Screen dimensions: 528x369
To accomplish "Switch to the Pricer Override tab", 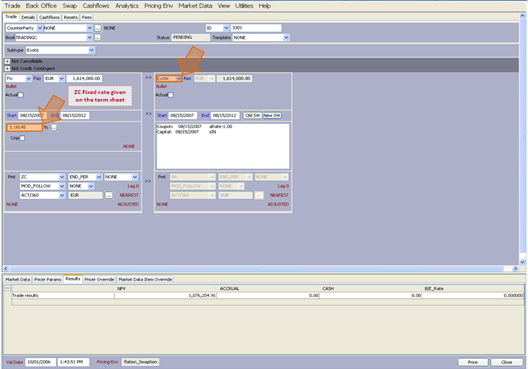I will [x=99, y=279].
